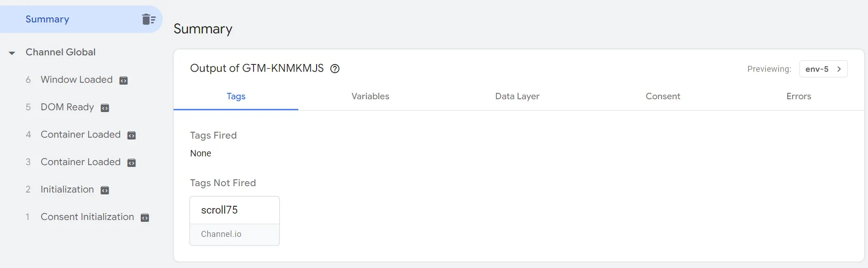Click the chevron arrow in env-5 selector
This screenshot has height=268, width=868.
(839, 69)
